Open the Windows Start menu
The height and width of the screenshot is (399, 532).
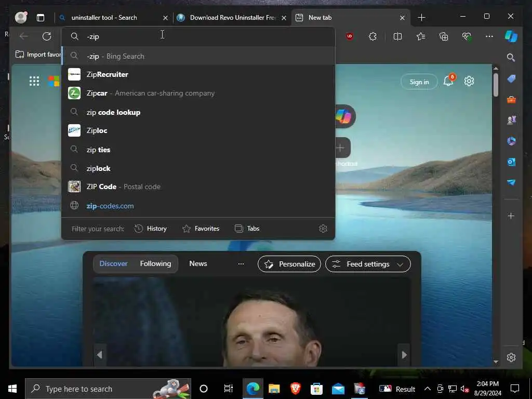tap(12, 389)
